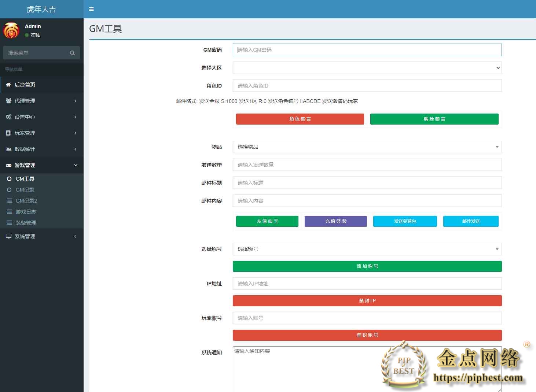536x392 pixels.
Task: Collapse the 游戏管理 menu chevron
Action: pyautogui.click(x=76, y=165)
